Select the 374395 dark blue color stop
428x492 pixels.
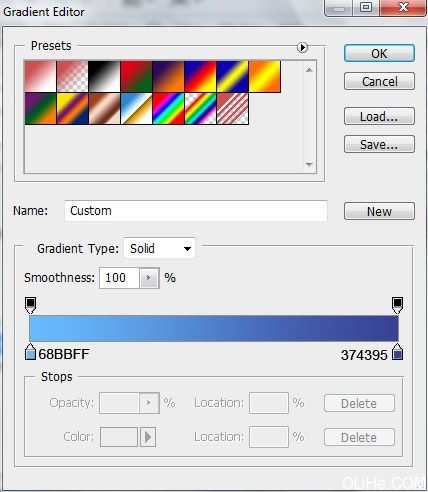point(397,352)
